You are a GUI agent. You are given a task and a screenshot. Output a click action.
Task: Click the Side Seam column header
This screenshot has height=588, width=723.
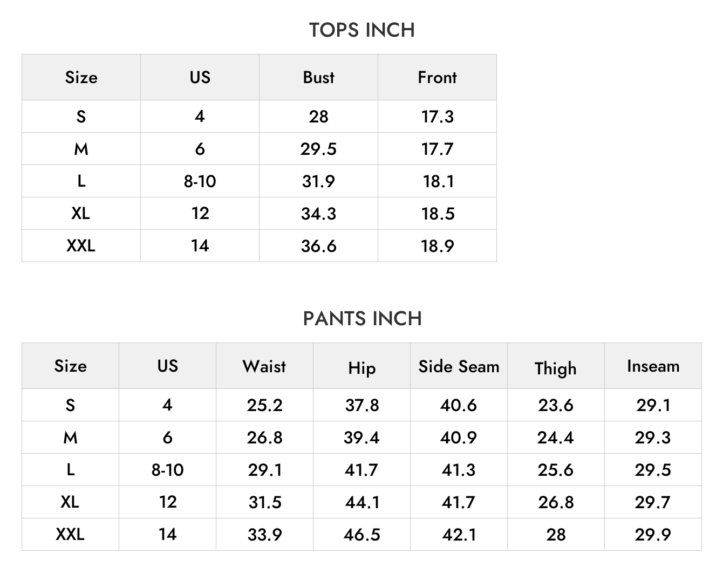pyautogui.click(x=459, y=366)
